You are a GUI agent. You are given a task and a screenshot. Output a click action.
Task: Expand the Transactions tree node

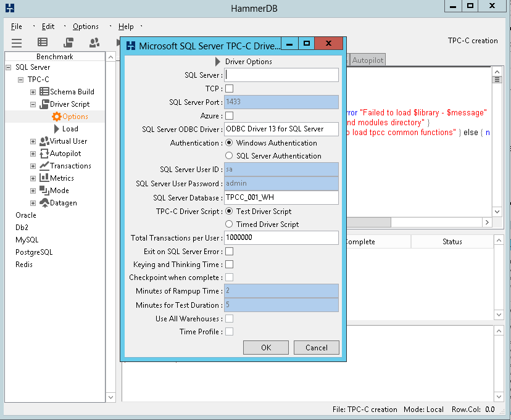tap(33, 166)
